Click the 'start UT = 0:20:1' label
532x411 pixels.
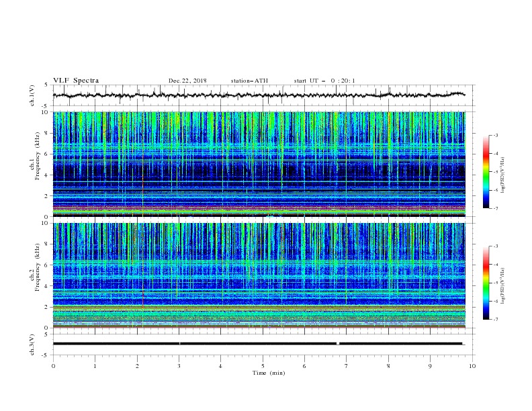pyautogui.click(x=324, y=81)
